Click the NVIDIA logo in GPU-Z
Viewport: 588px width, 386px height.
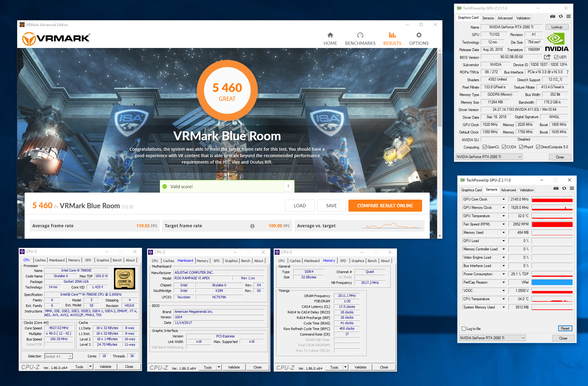point(557,42)
